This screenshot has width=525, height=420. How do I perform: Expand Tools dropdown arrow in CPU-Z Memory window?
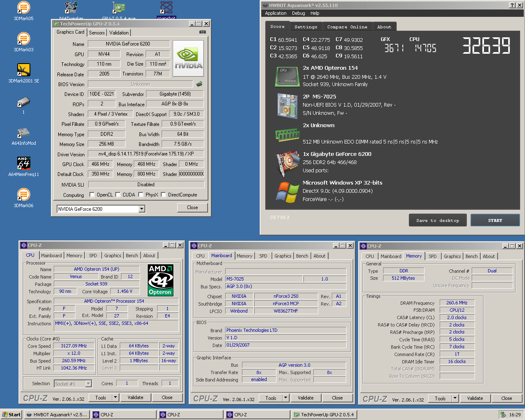pyautogui.click(x=455, y=398)
